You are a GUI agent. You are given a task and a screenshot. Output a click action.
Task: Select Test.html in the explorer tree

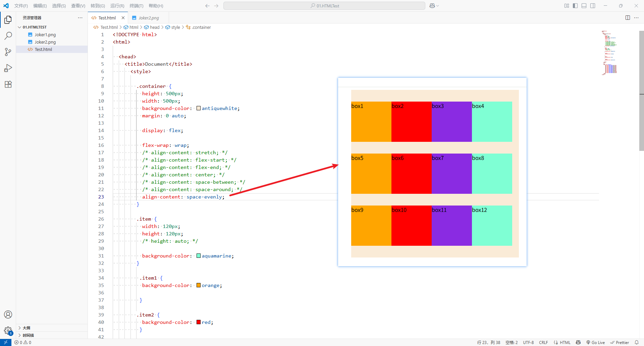[x=52, y=49]
